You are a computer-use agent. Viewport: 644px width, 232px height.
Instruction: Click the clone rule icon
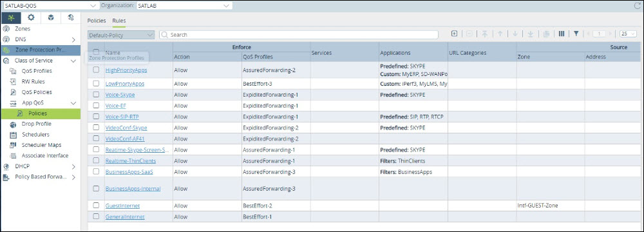click(546, 34)
